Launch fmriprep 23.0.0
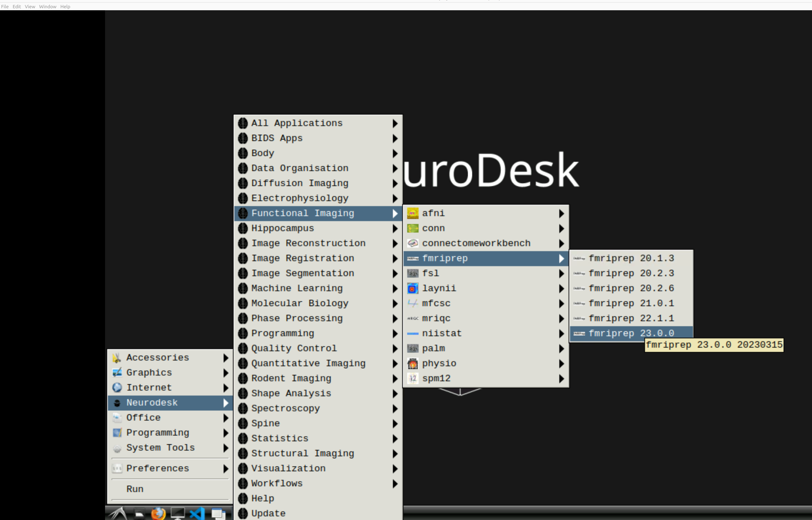The height and width of the screenshot is (520, 812). click(x=631, y=333)
